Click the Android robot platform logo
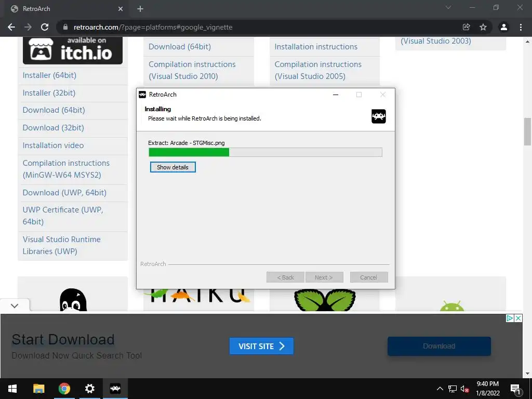Screen dimensions: 532x399 point(451,305)
